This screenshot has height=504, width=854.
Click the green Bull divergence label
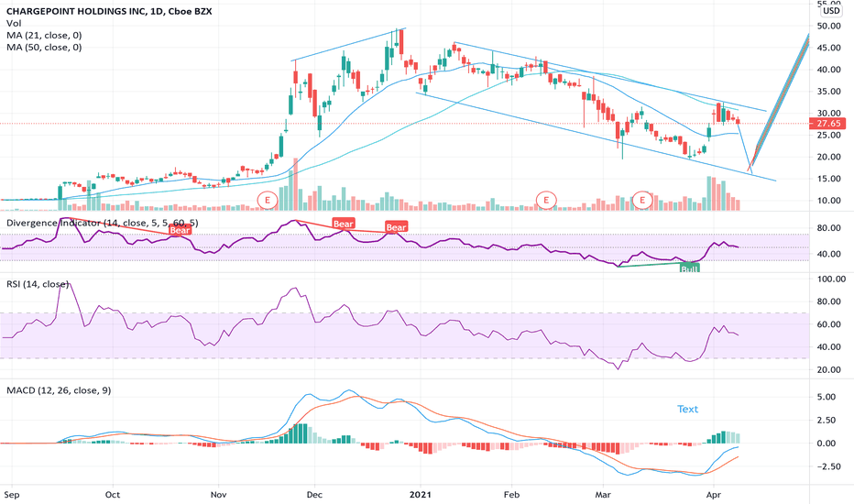point(689,268)
